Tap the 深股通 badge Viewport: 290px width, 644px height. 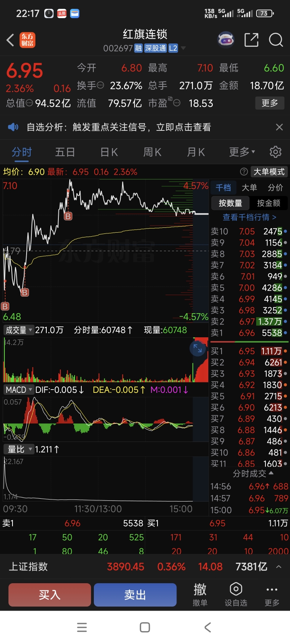[x=155, y=48]
